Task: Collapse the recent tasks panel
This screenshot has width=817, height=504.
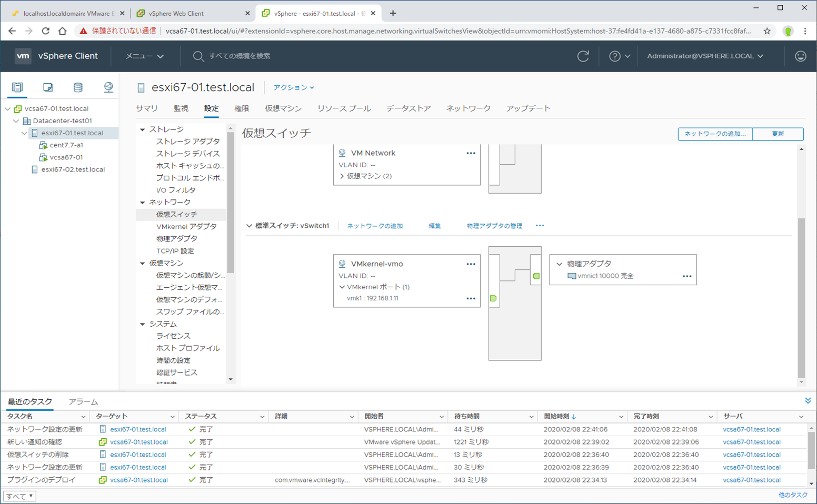Action: pyautogui.click(x=808, y=401)
